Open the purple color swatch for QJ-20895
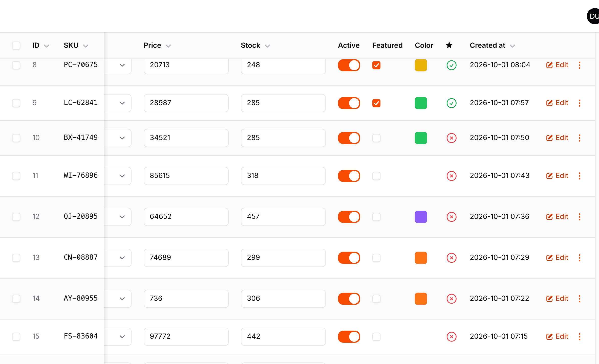Image resolution: width=599 pixels, height=364 pixels. [x=421, y=217]
